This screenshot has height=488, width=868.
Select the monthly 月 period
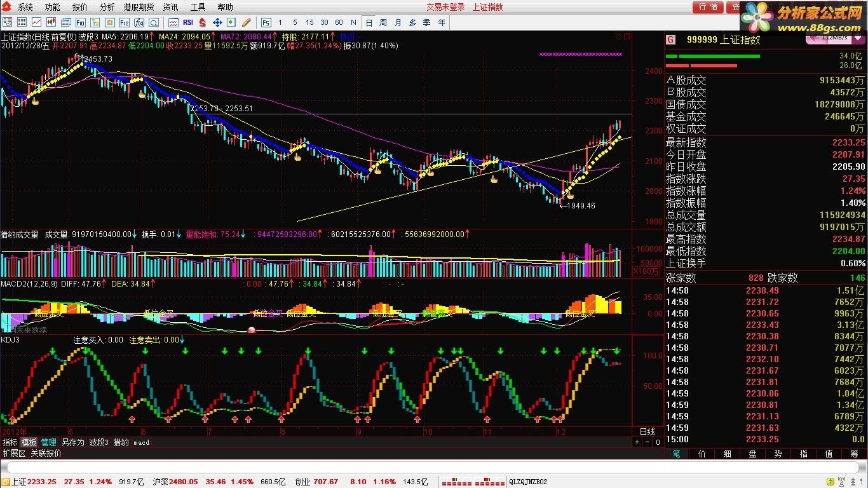398,22
